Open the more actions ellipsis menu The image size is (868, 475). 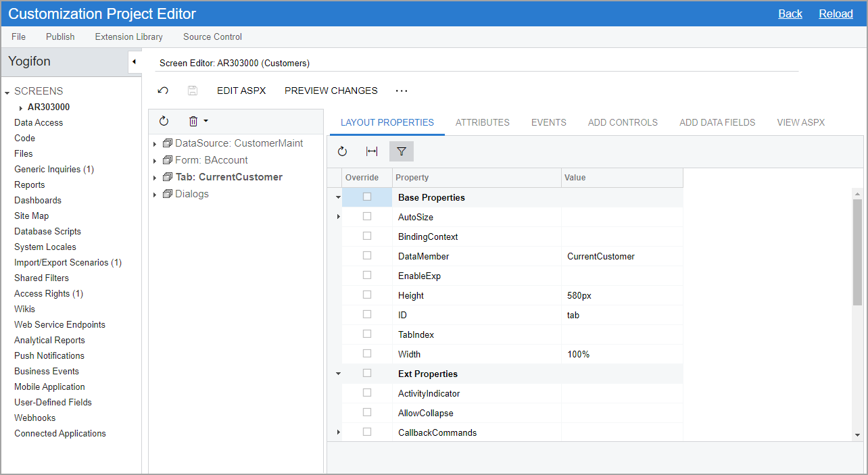[402, 91]
